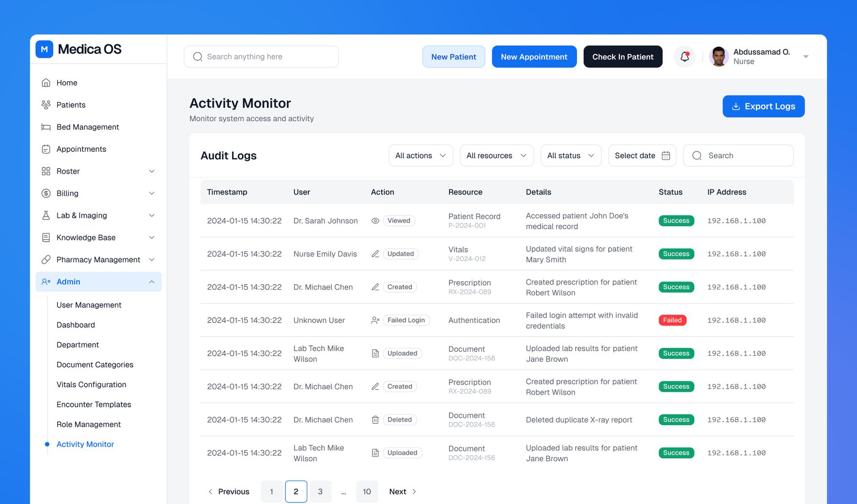Open the notifications bell icon
857x504 pixels.
[685, 56]
